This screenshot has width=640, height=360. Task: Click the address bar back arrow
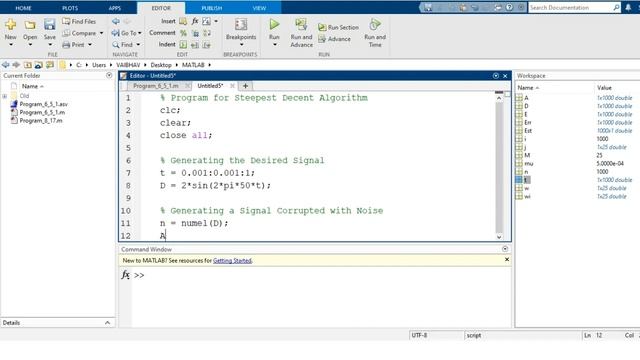(5, 64)
